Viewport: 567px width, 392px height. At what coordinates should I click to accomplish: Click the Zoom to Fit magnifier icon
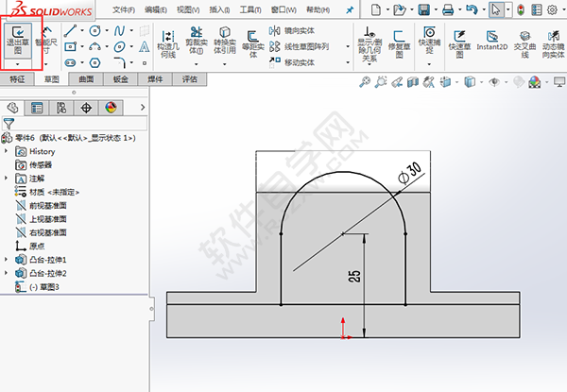pyautogui.click(x=365, y=84)
